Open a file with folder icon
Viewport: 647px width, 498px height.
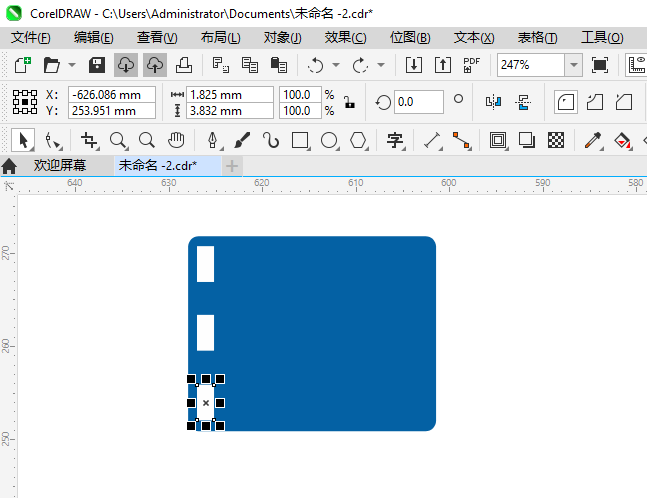click(52, 65)
